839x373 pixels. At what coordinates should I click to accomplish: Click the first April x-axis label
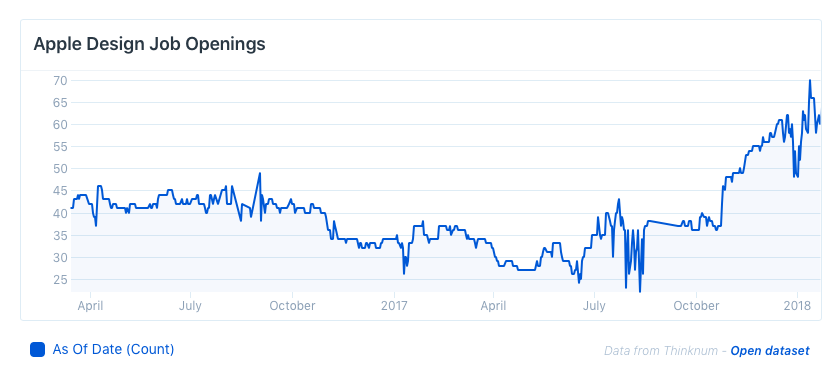[91, 306]
